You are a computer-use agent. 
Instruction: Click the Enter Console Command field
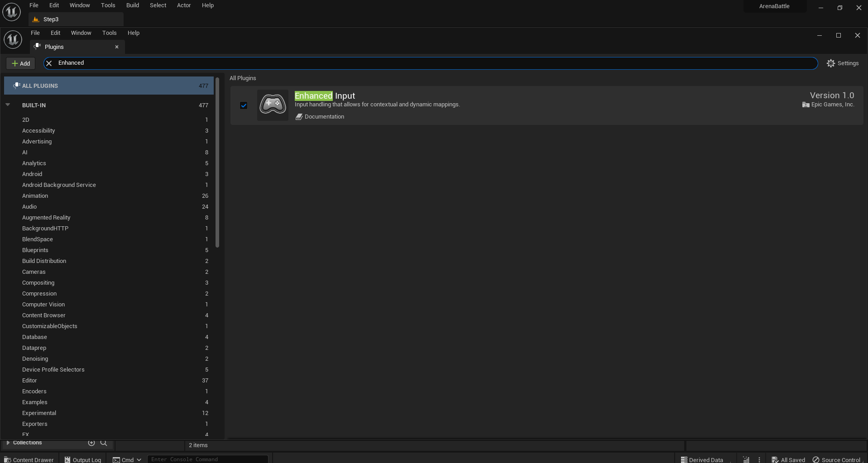pyautogui.click(x=208, y=459)
